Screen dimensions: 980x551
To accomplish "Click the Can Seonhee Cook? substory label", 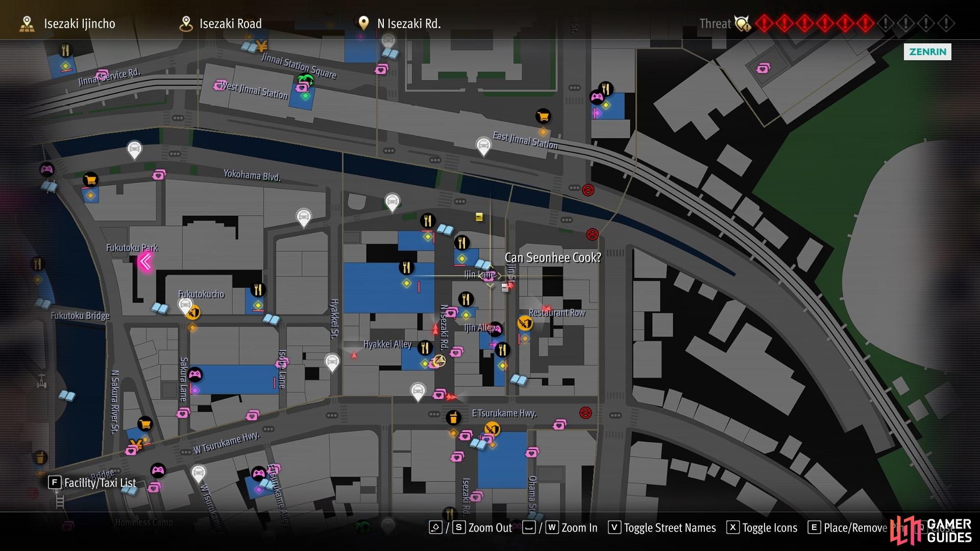I will pyautogui.click(x=553, y=258).
